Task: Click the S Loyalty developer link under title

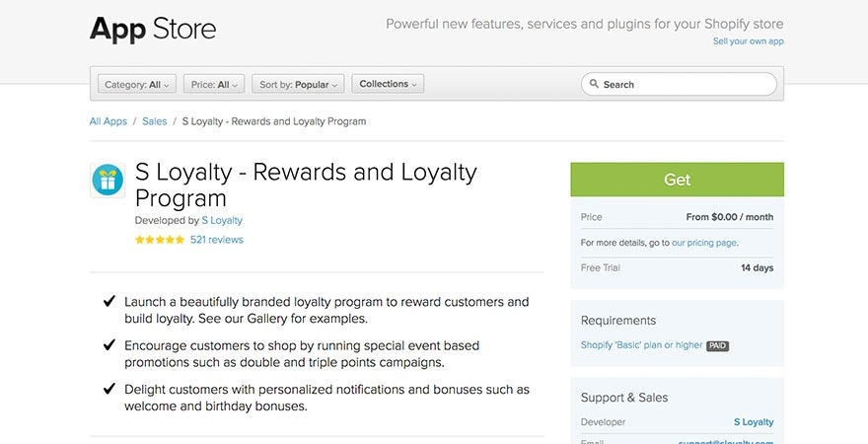Action: (x=222, y=220)
